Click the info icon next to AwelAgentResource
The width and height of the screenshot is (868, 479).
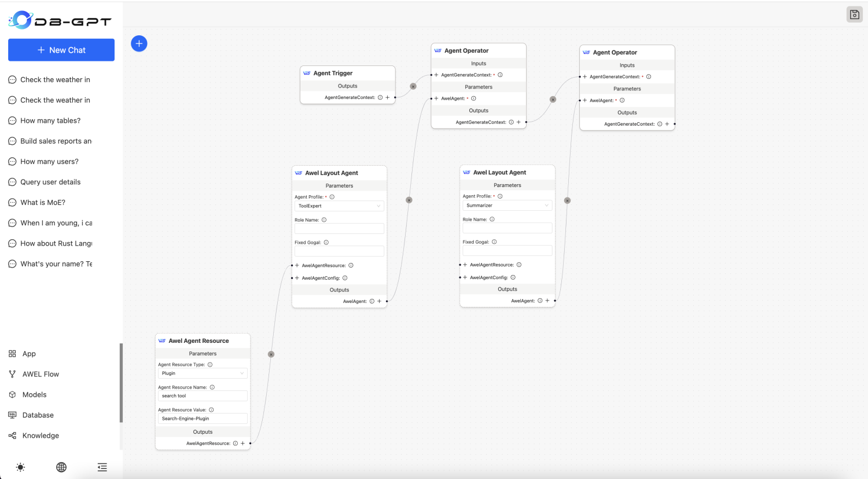pos(352,265)
